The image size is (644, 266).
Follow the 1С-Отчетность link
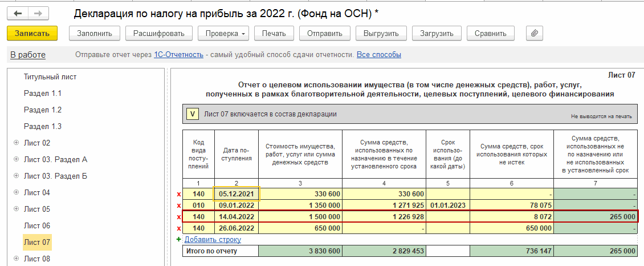(x=178, y=55)
